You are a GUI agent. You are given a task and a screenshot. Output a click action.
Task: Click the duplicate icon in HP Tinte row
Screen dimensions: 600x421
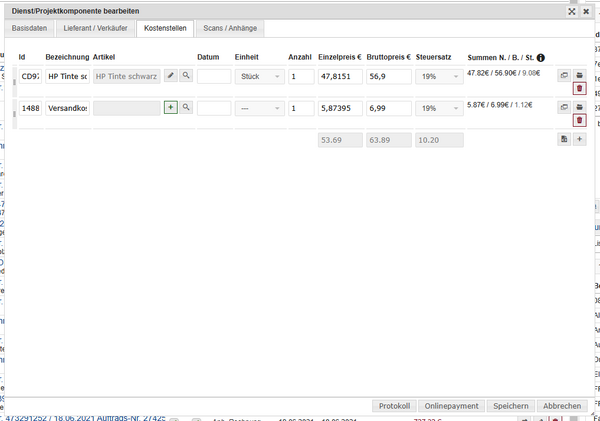[563, 76]
